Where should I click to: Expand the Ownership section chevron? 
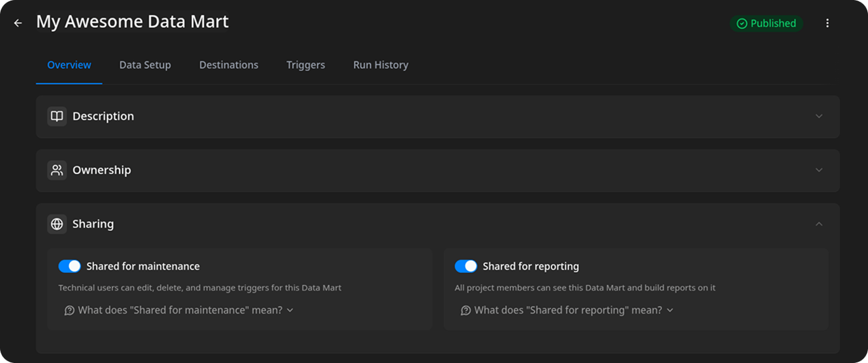point(819,170)
